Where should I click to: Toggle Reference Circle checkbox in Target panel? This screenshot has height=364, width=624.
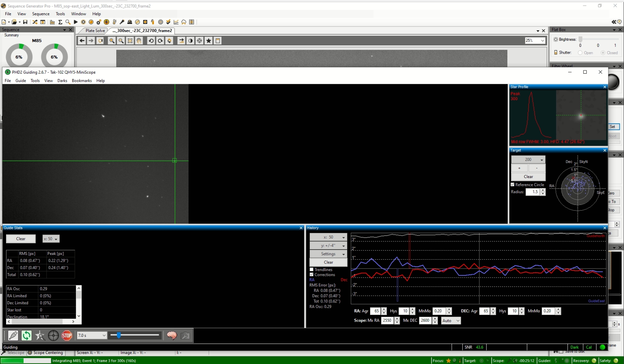point(513,185)
